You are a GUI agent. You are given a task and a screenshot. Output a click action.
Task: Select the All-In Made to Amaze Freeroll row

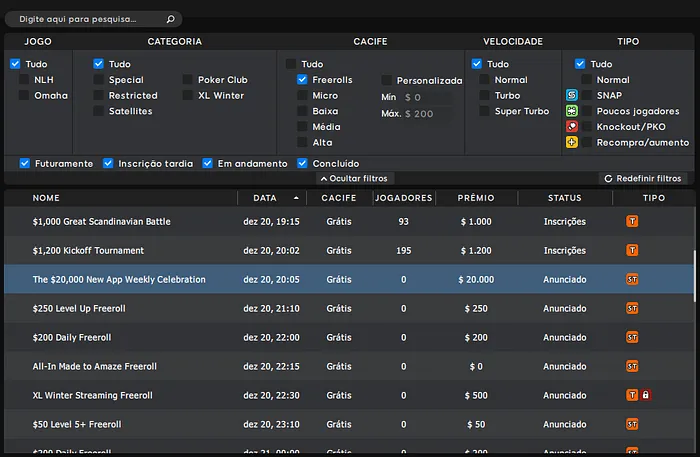349,366
